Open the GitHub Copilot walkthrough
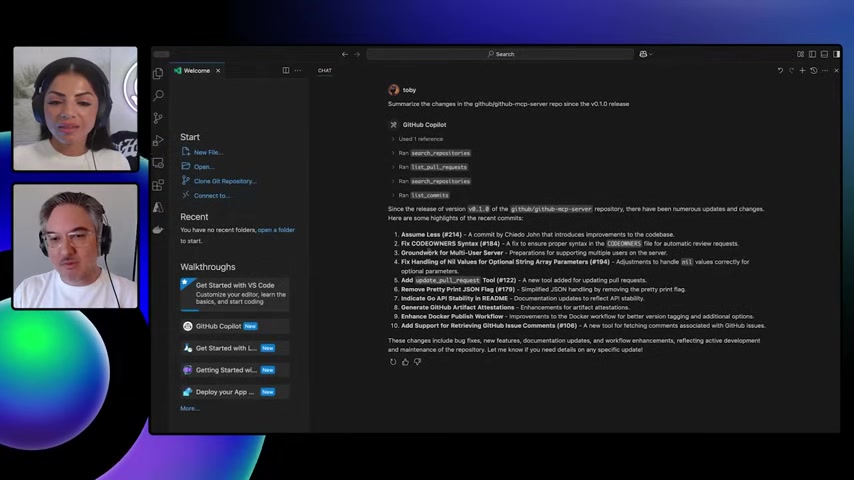854x480 pixels. pyautogui.click(x=235, y=326)
